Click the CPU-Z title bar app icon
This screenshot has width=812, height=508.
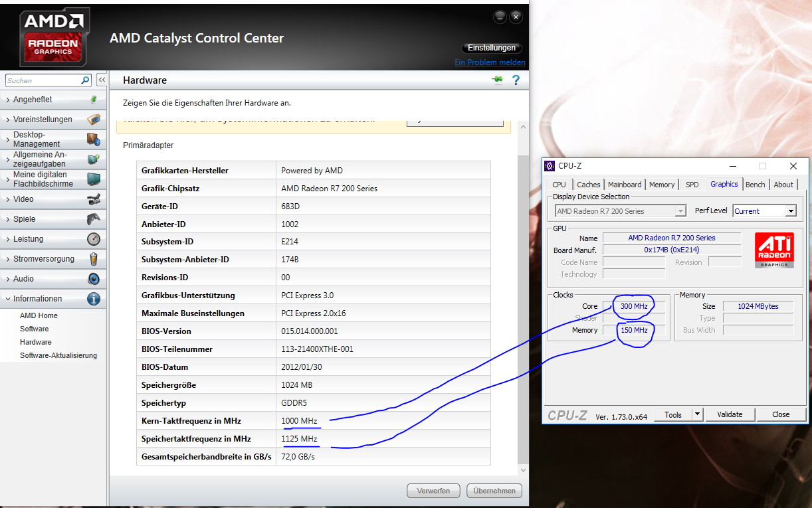pyautogui.click(x=550, y=166)
